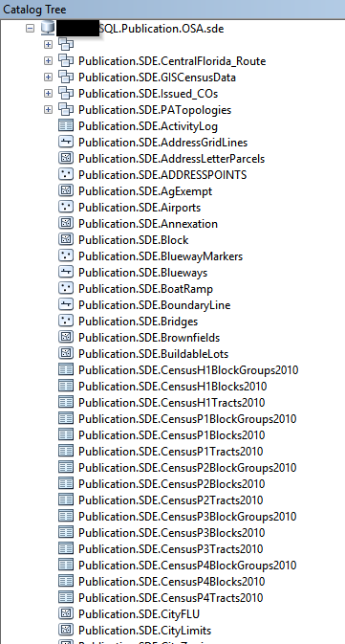The image size is (345, 644).
Task: Click the Bridges point feature icon
Action: coord(66,321)
